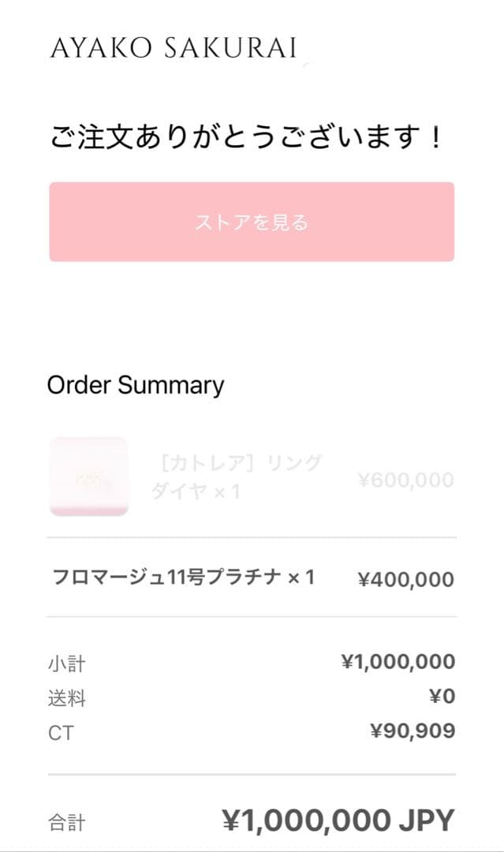
Task: Open the カトレア ring product thumbnail
Action: [88, 476]
